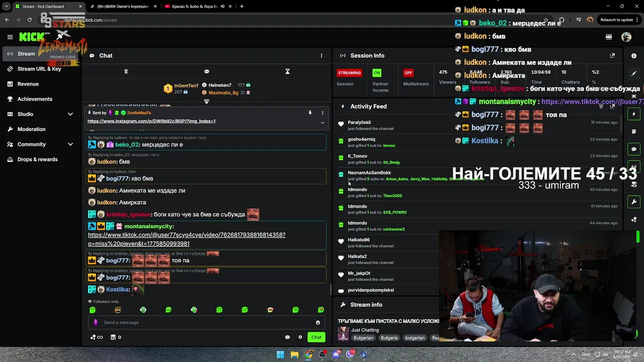Open a new browser tab

point(242,7)
